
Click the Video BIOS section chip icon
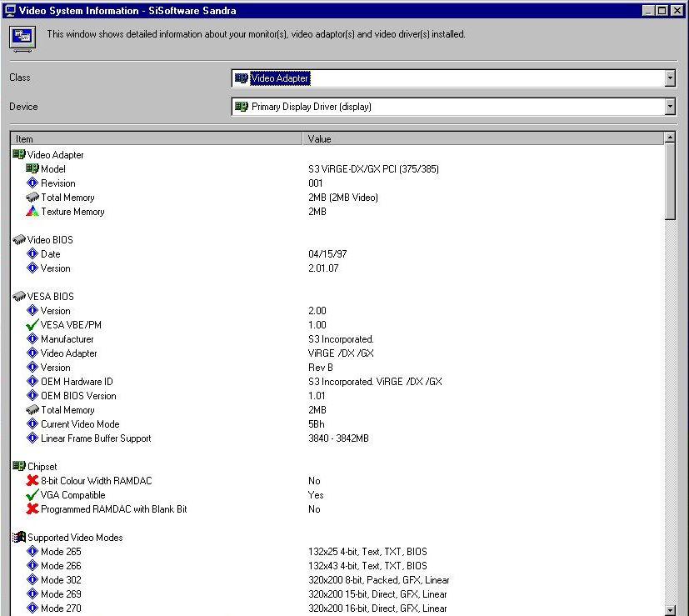click(x=19, y=239)
